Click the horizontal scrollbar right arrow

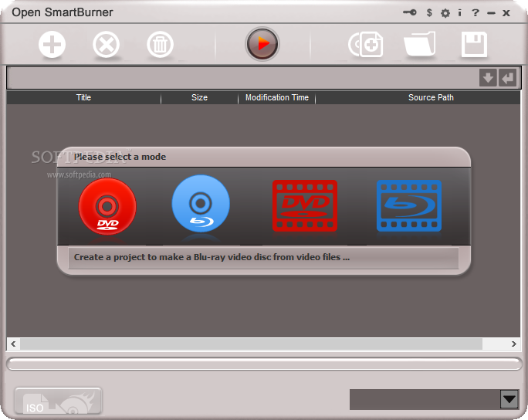(513, 344)
